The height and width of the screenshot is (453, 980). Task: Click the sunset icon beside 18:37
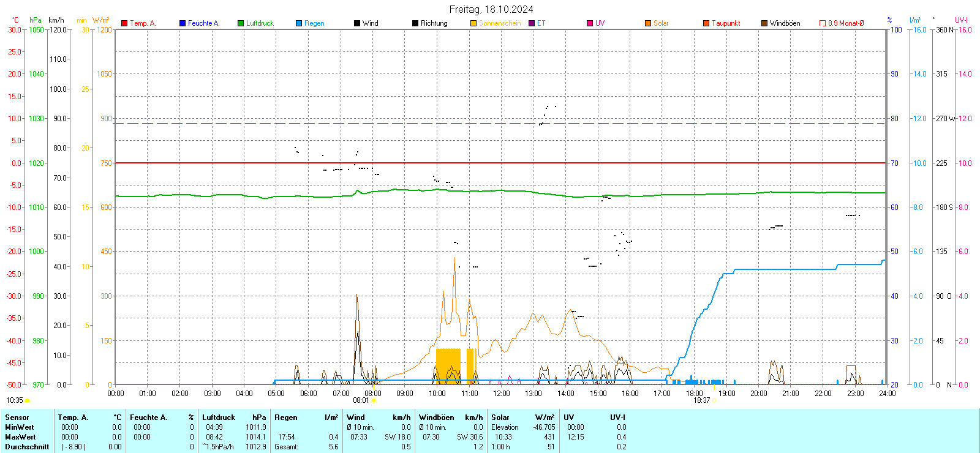pos(714,400)
